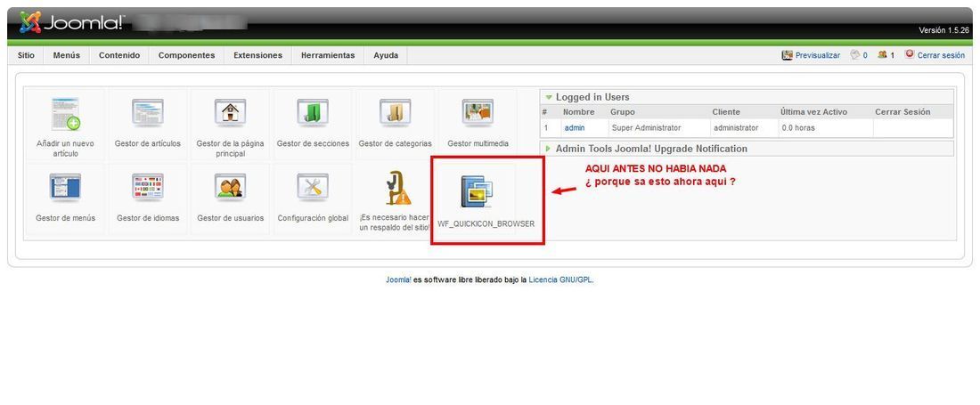This screenshot has height=405, width=980.
Task: Open Añadir un nuevo artículo icon
Action: click(x=65, y=114)
